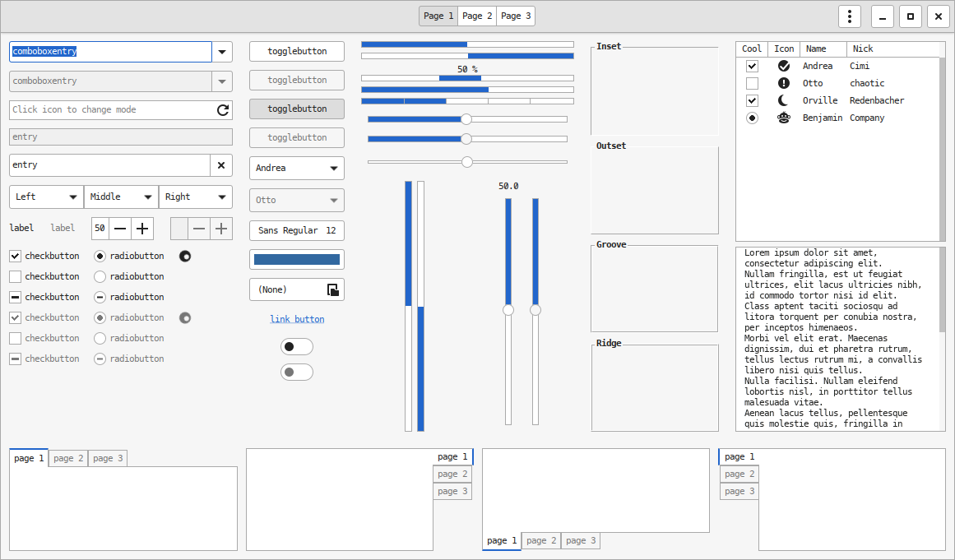Viewport: 955px width, 560px height.
Task: Click the second vertical slider knob
Action: [x=535, y=311]
